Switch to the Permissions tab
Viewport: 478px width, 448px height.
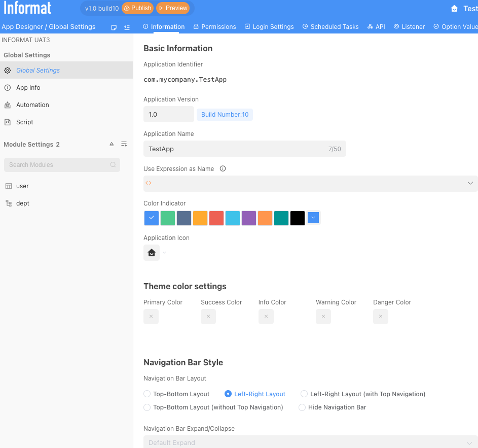point(214,27)
